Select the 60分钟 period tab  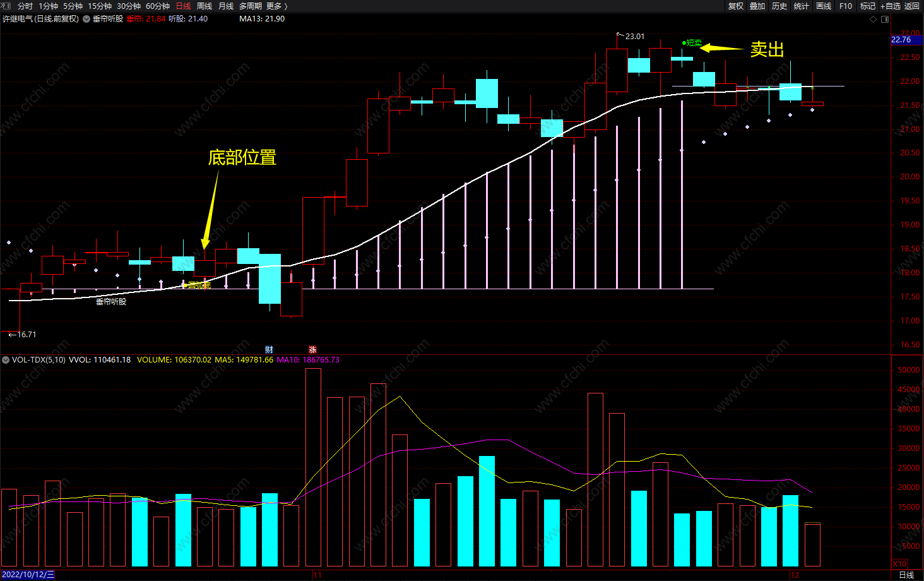coord(158,6)
